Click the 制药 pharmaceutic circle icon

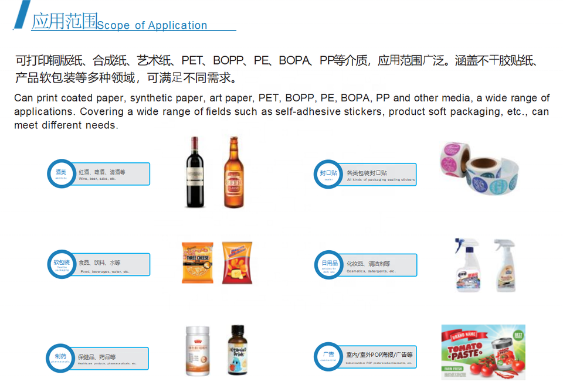point(60,358)
